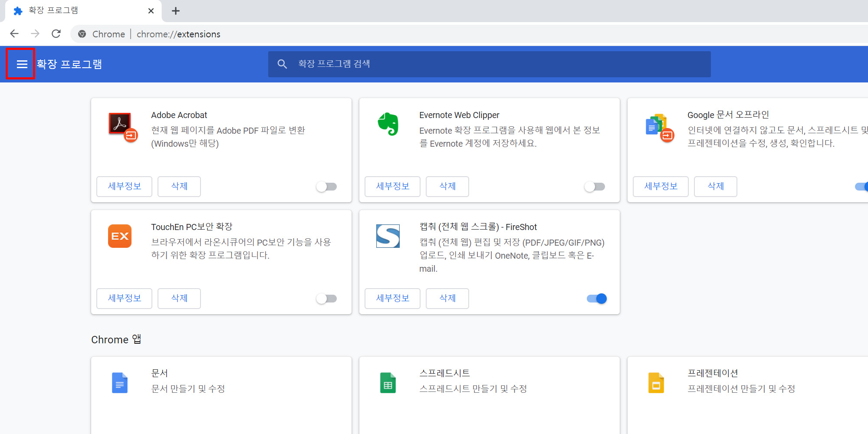The height and width of the screenshot is (434, 868).
Task: Open 세부정보 for FireShot
Action: click(393, 299)
